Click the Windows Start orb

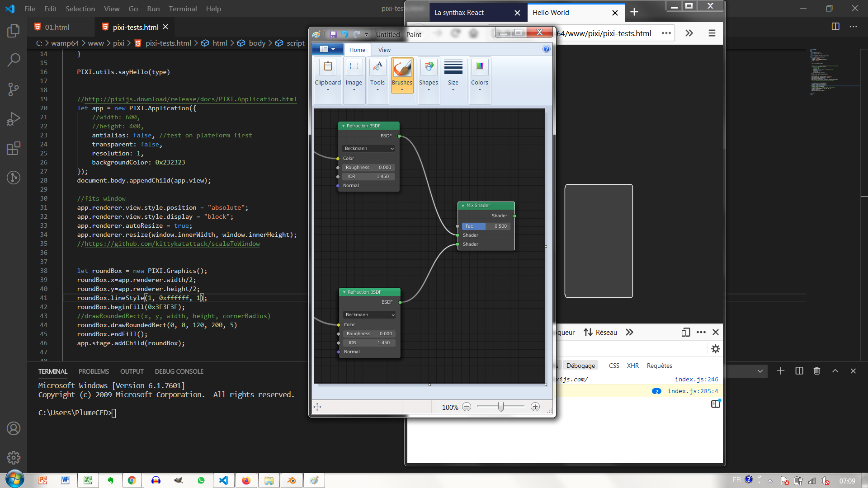(x=14, y=479)
